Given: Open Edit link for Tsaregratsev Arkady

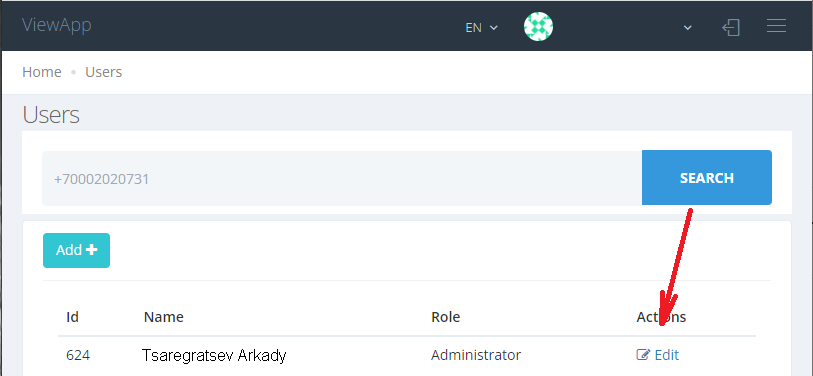Looking at the screenshot, I should pyautogui.click(x=657, y=355).
